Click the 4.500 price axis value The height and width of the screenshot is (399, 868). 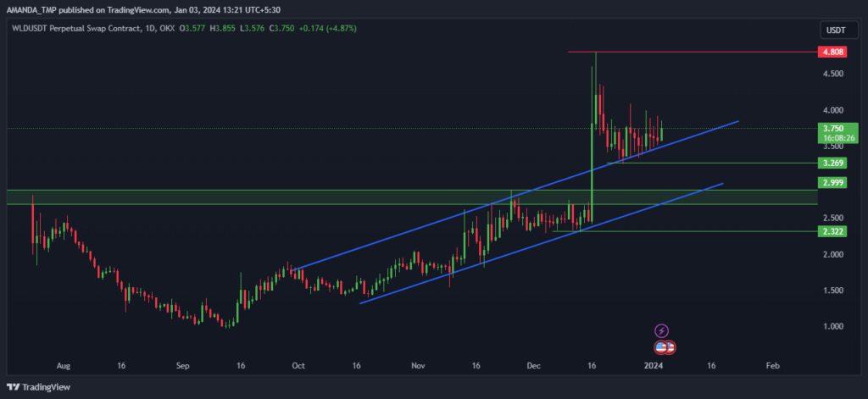pos(833,75)
